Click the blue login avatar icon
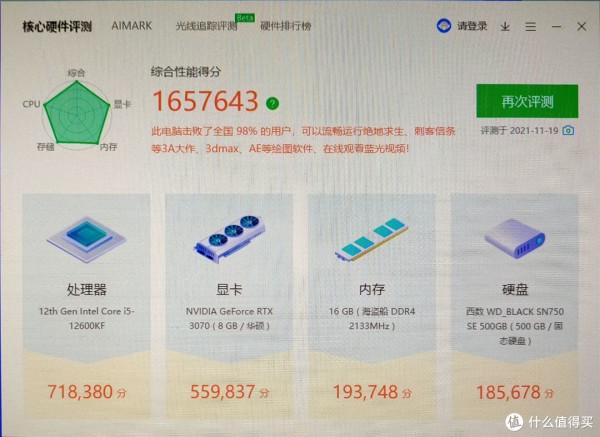The height and width of the screenshot is (437, 600). coord(443,26)
